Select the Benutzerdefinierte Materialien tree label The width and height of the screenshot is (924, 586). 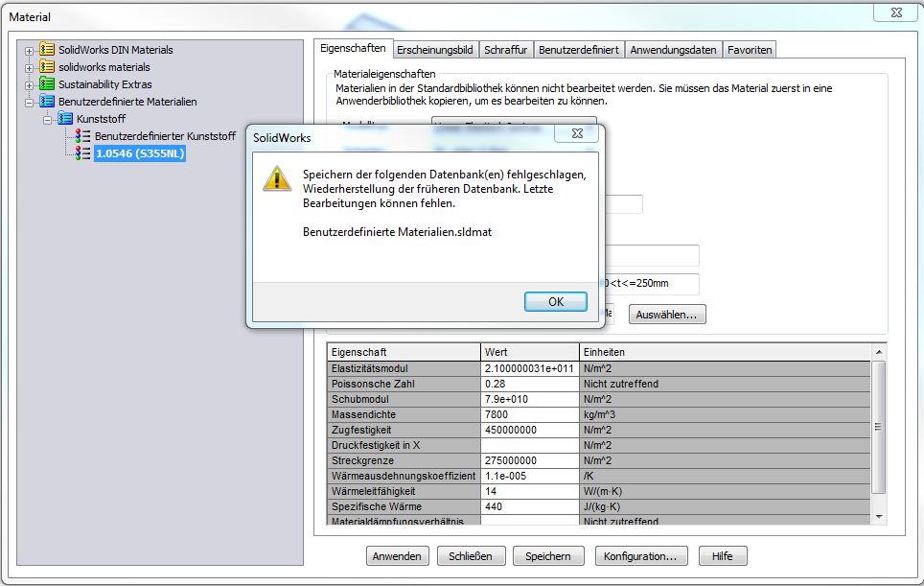[127, 102]
